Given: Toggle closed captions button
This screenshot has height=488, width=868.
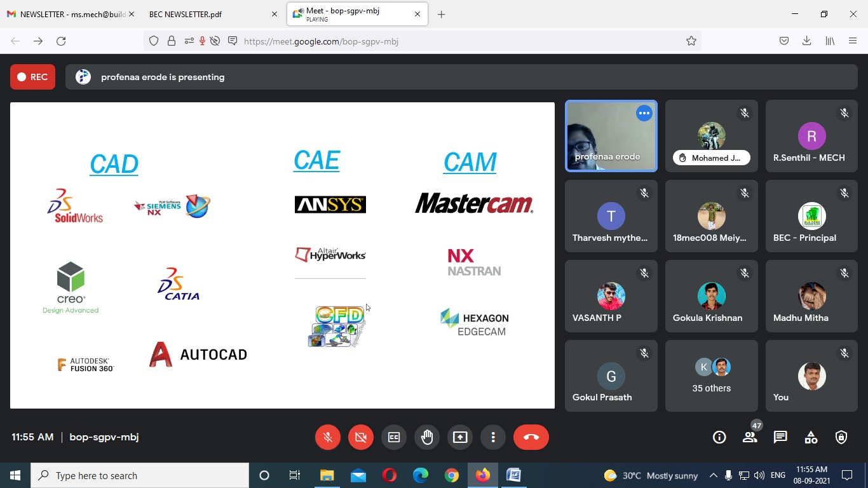Looking at the screenshot, I should (x=394, y=437).
